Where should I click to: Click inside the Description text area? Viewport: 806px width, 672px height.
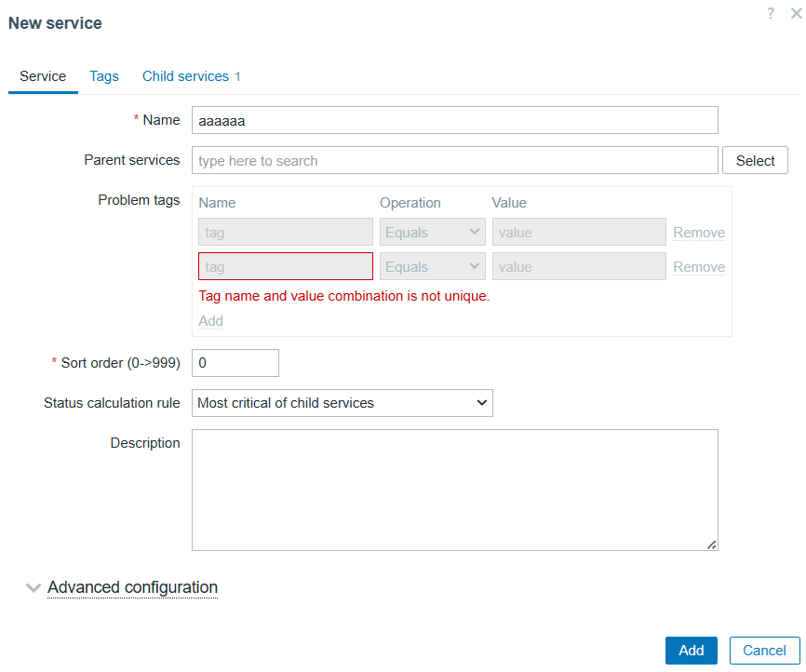coord(454,490)
